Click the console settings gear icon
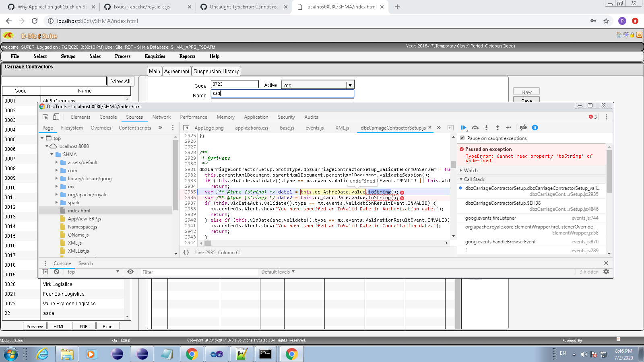 (x=607, y=272)
